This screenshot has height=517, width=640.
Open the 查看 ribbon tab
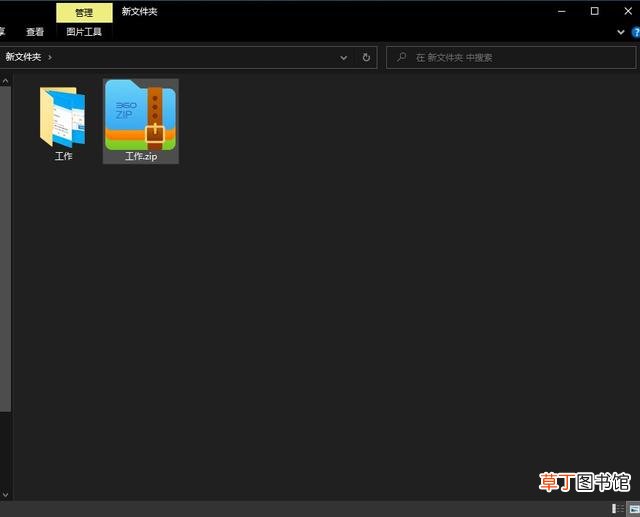pyautogui.click(x=35, y=32)
